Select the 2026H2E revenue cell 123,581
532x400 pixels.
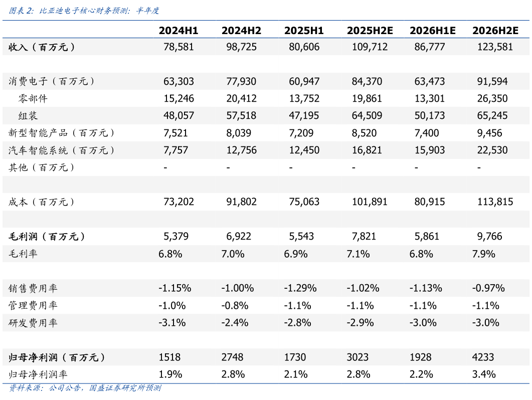tap(495, 47)
